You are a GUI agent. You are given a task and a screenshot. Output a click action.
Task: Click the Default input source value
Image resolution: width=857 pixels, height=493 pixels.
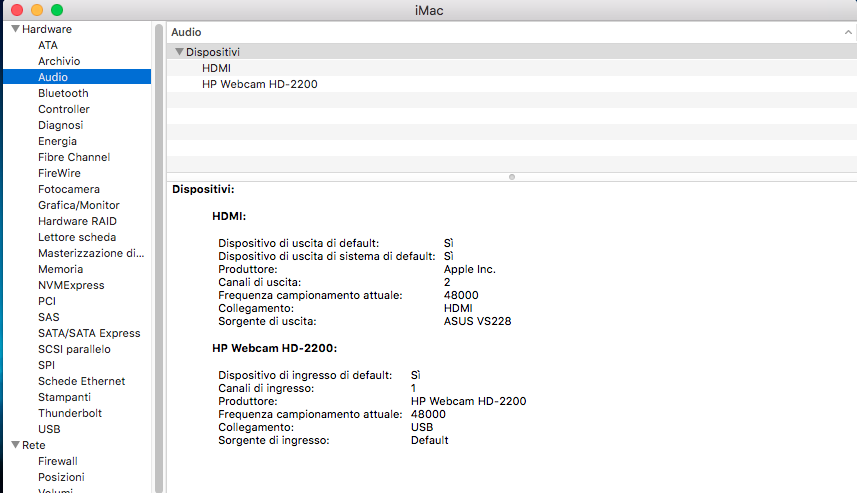tap(430, 441)
